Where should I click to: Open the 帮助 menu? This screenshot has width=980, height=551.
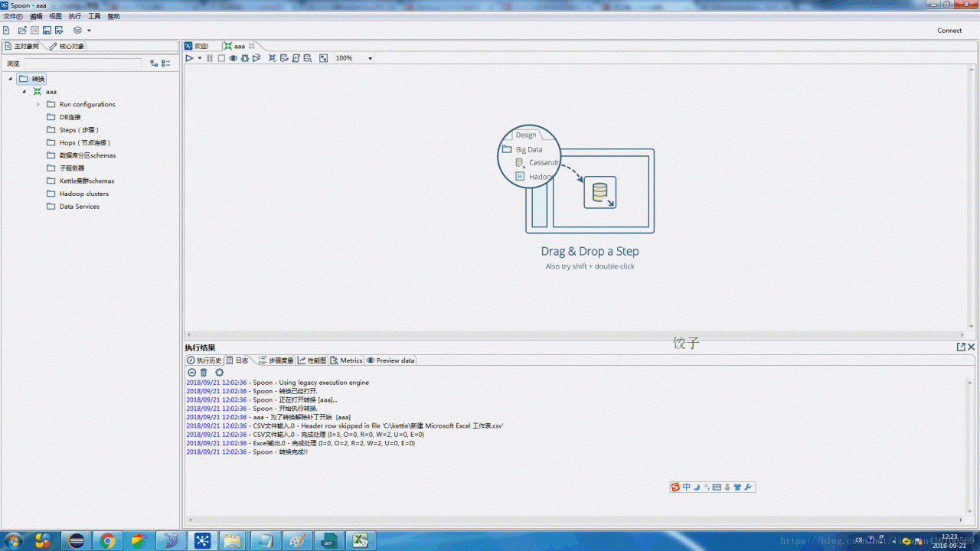[113, 16]
